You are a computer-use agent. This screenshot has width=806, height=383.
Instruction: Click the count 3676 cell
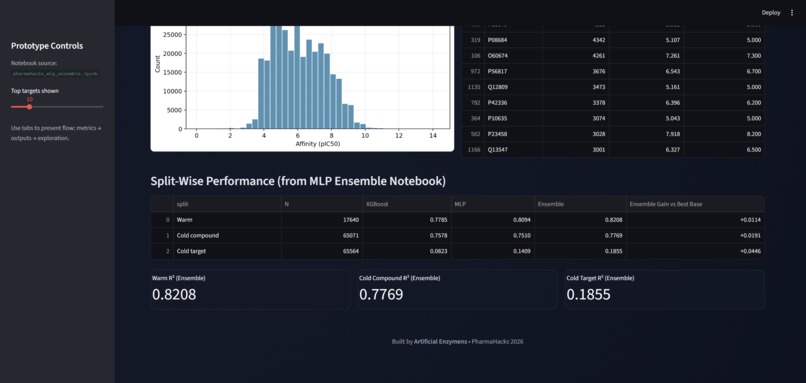tap(576, 71)
